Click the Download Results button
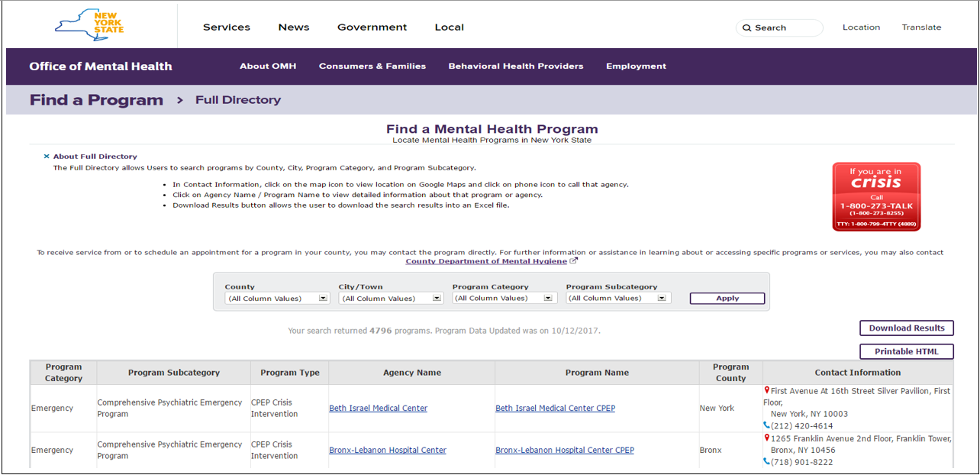 [x=907, y=328]
